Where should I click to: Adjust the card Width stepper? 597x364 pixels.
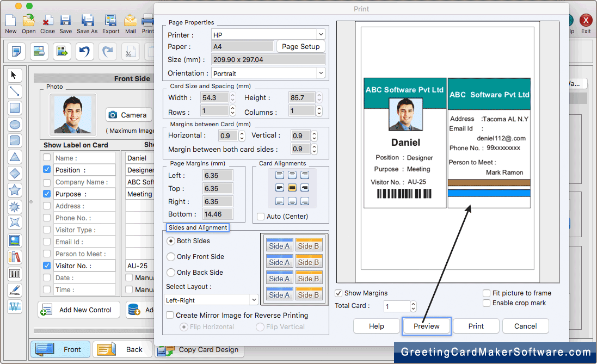pyautogui.click(x=232, y=97)
